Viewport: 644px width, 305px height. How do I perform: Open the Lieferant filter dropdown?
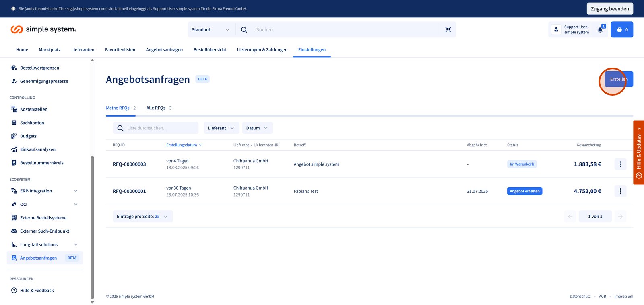tap(221, 128)
